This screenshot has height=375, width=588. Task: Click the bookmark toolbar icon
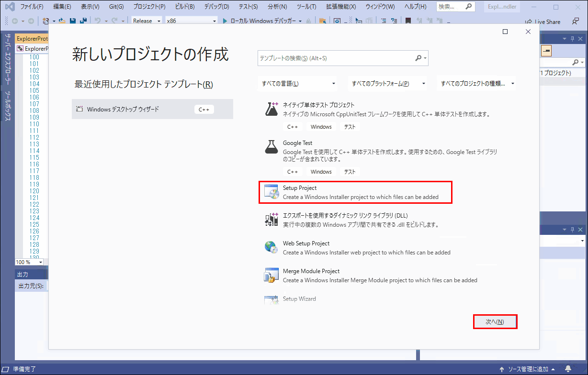coord(408,21)
